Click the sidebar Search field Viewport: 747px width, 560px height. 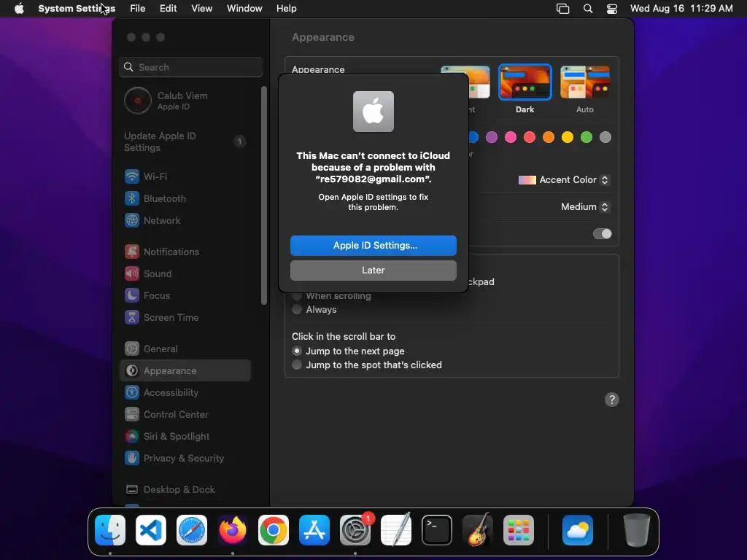coord(190,67)
